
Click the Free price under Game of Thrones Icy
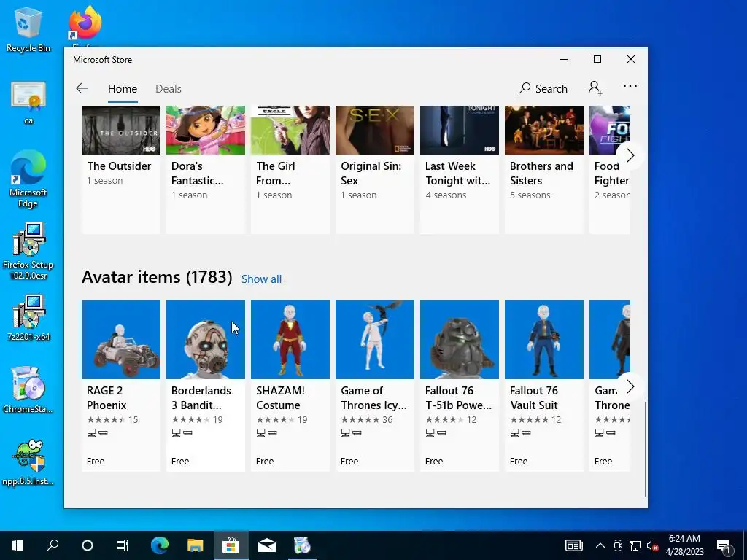coord(349,461)
